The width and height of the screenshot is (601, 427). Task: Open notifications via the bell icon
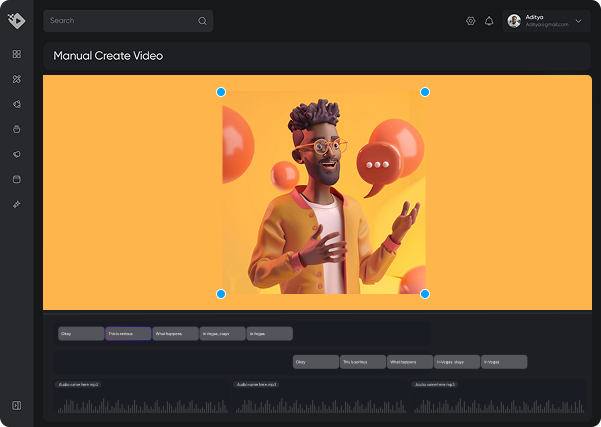click(489, 21)
